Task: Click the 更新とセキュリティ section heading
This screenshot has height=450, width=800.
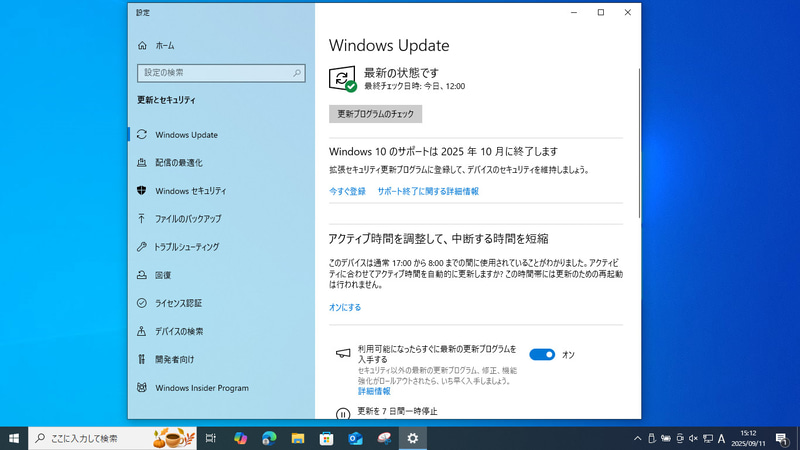Action: [x=166, y=100]
